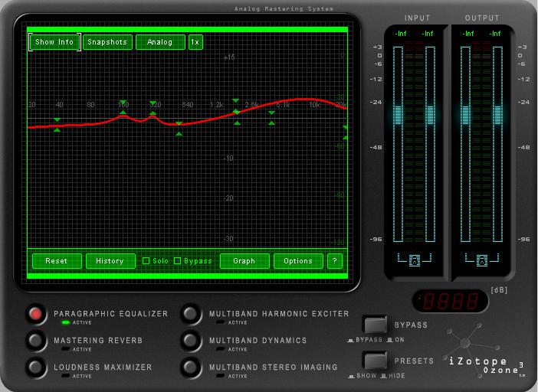Toggle the Multiband Harmonic Exciter Active LED

coord(221,322)
